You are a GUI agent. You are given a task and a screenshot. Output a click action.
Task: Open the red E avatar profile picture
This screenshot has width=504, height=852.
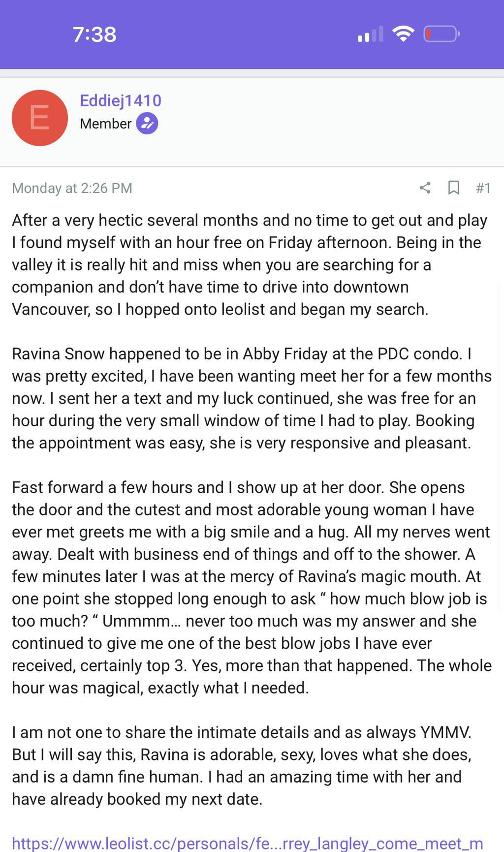click(40, 118)
